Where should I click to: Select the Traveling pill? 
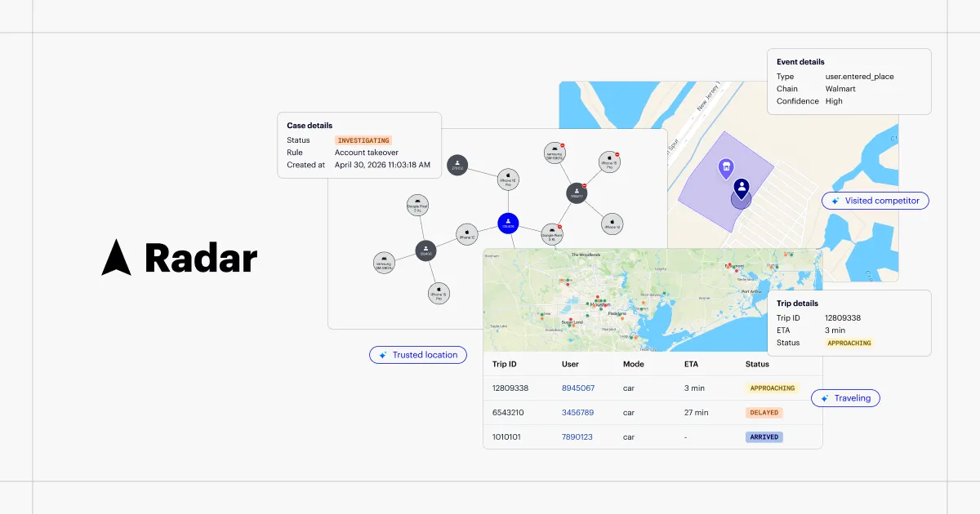(845, 398)
